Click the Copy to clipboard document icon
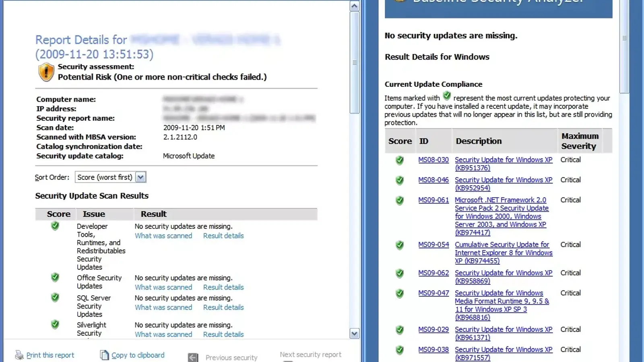This screenshot has width=644, height=362. (104, 355)
